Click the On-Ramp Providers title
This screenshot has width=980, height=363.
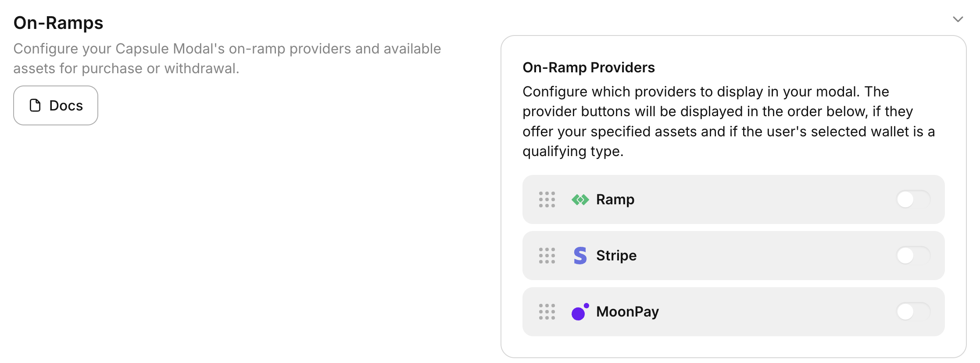(x=588, y=67)
